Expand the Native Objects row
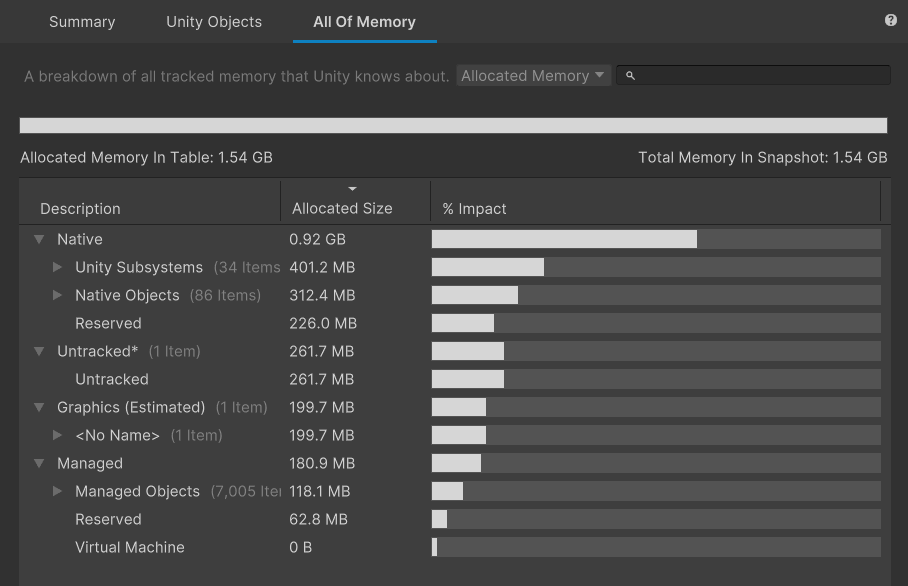Screen dimensions: 908x586 [58, 296]
